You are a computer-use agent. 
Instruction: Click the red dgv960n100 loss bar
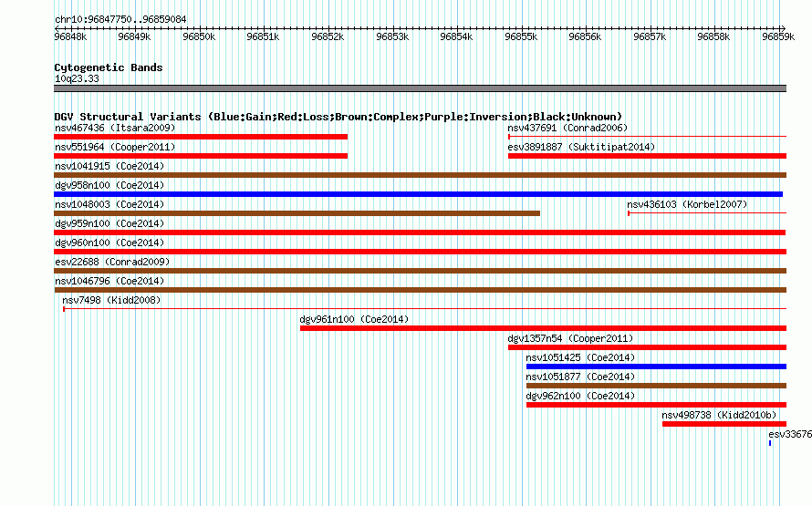click(420, 252)
